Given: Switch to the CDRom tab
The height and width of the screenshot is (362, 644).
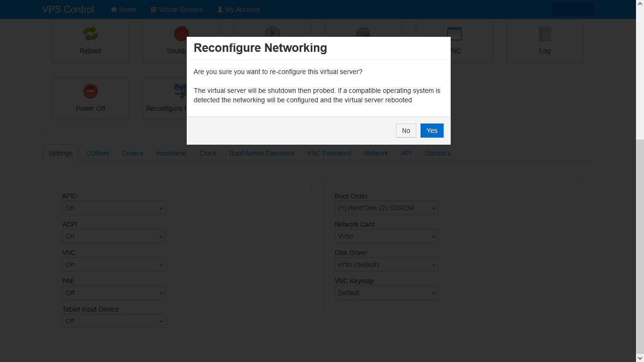Looking at the screenshot, I should coord(98,153).
